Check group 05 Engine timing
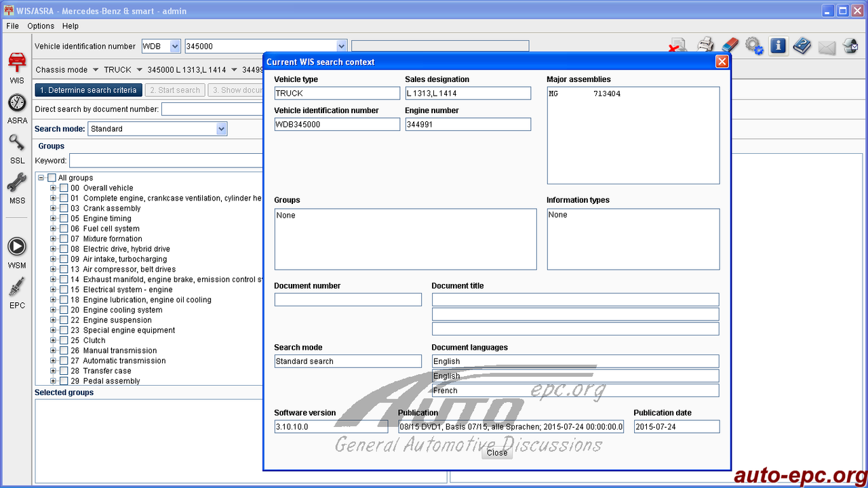 [64, 218]
